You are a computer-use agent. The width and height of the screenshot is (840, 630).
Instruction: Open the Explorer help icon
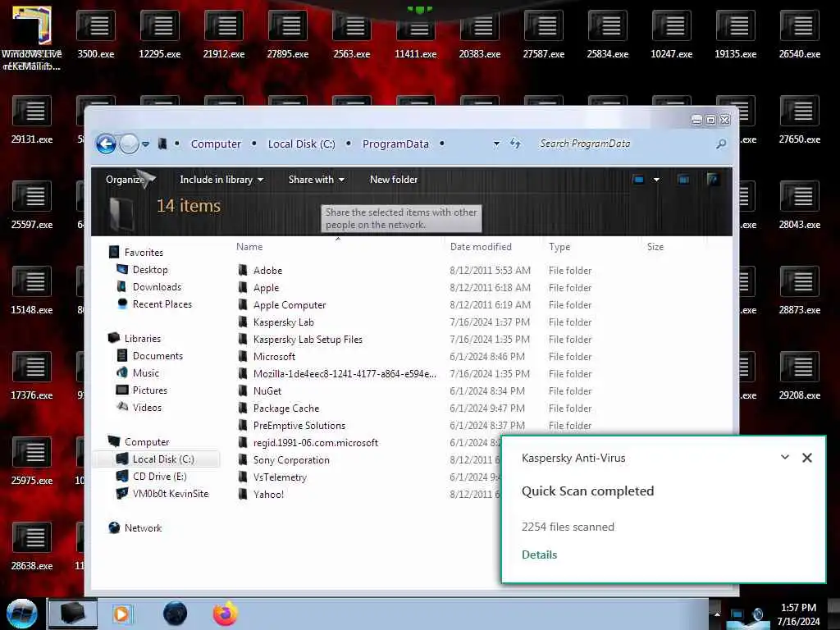coord(713,180)
